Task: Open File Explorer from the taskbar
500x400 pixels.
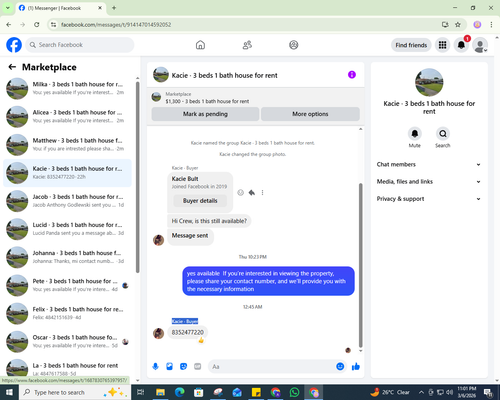Action: [x=160, y=392]
